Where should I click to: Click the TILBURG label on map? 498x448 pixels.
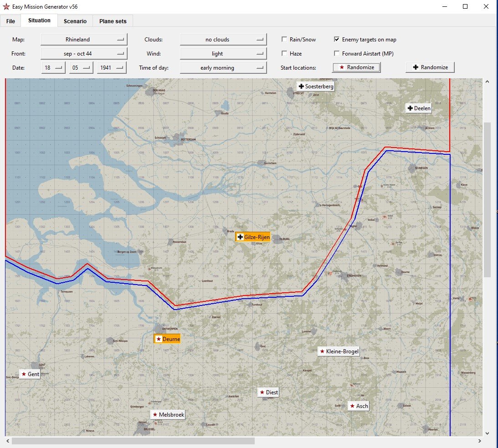284,239
